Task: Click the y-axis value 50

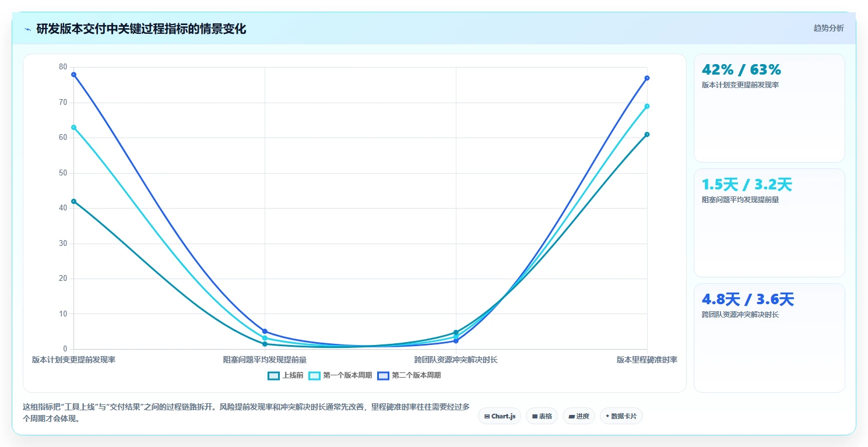Action: (x=63, y=173)
